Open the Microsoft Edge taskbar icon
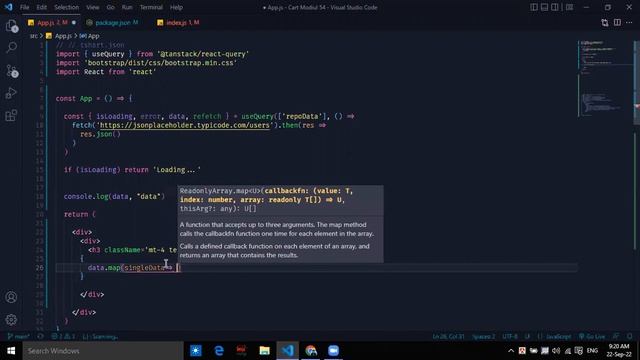 pos(219,351)
